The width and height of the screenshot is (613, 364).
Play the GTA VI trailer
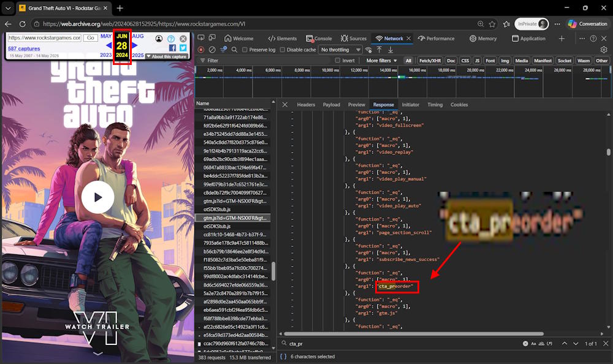tap(97, 197)
